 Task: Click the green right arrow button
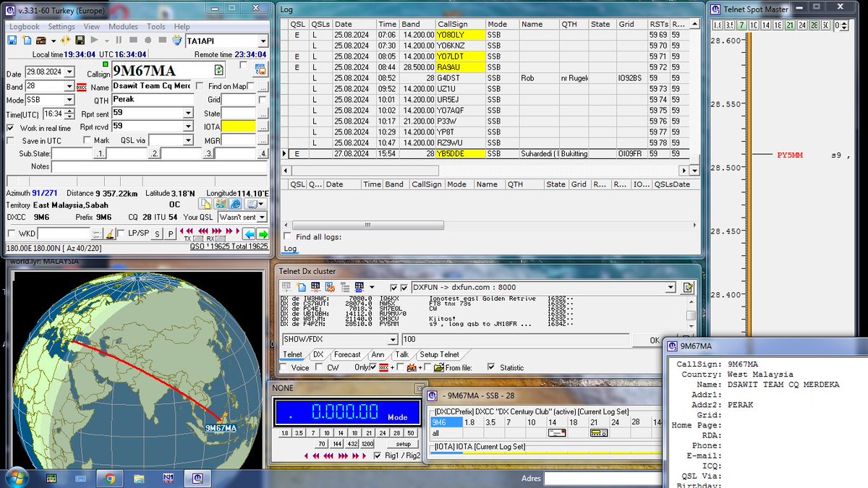tap(263, 234)
